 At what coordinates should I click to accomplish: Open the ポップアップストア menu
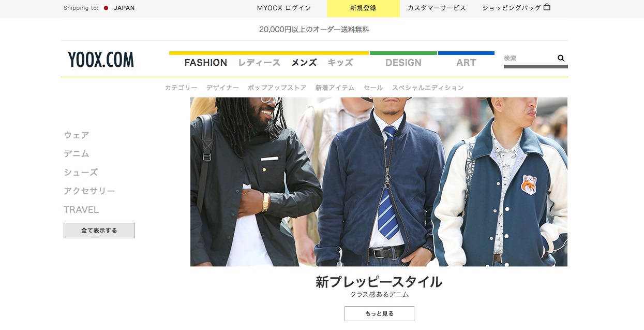point(277,88)
